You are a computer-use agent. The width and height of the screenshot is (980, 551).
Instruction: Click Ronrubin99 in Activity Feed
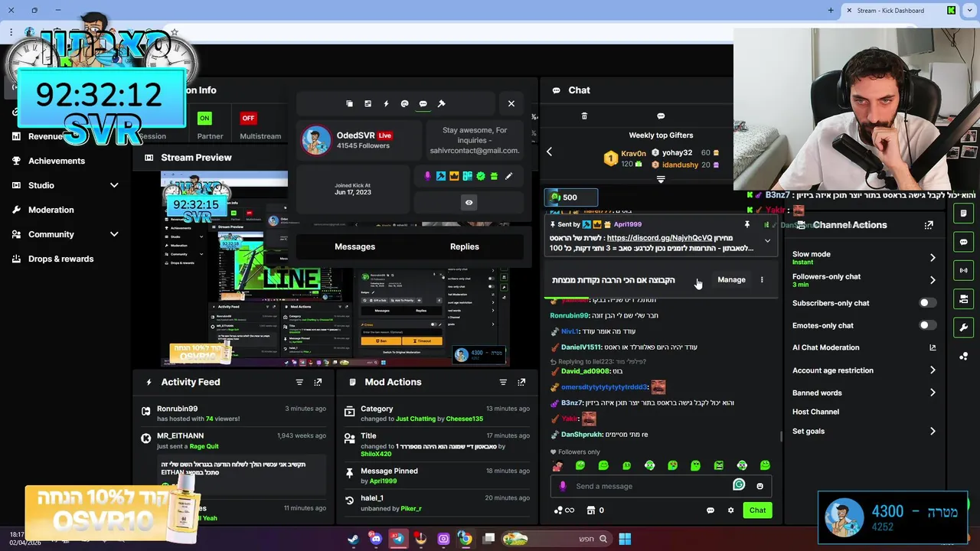click(177, 409)
